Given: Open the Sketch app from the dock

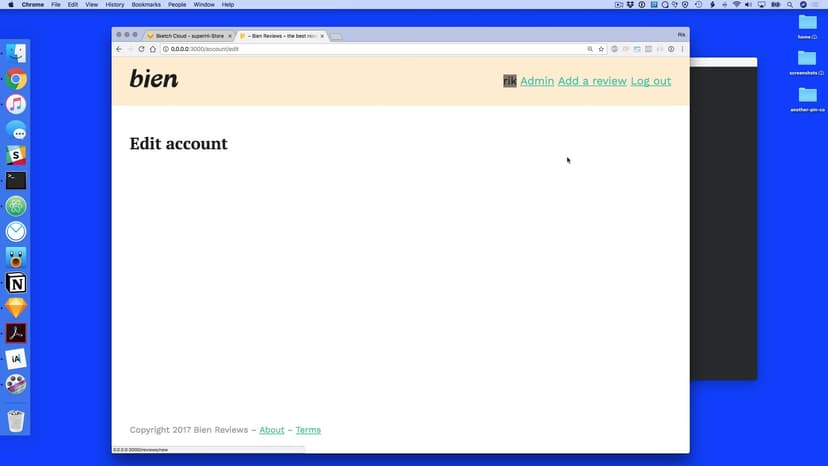Looking at the screenshot, I should 16,308.
